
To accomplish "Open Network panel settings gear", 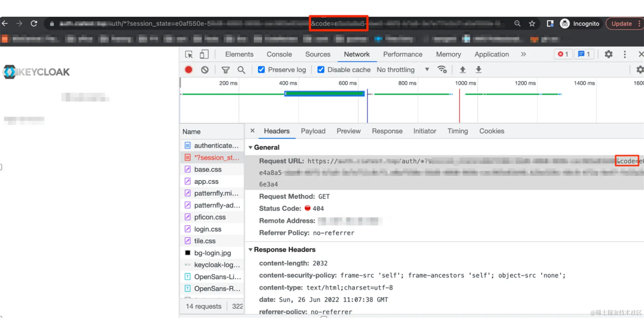I will click(640, 70).
